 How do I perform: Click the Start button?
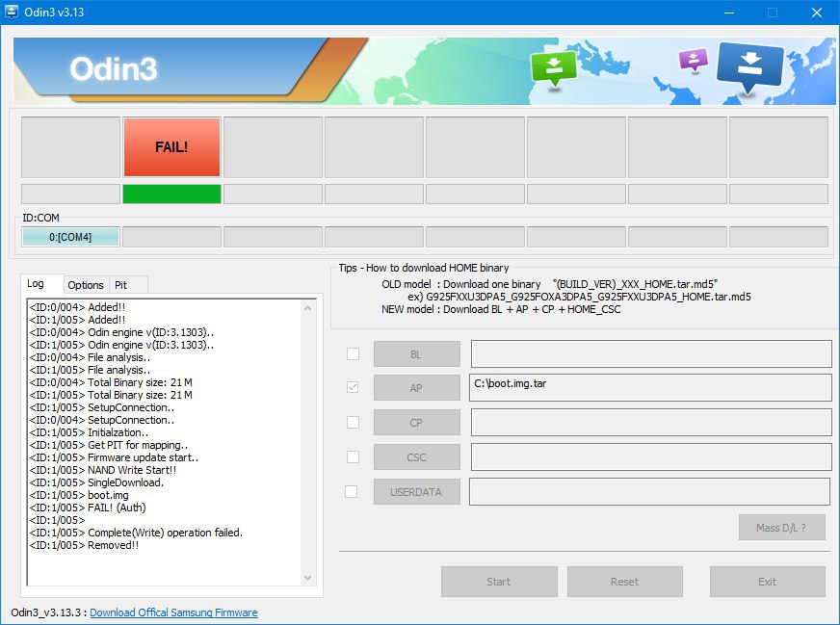499,582
